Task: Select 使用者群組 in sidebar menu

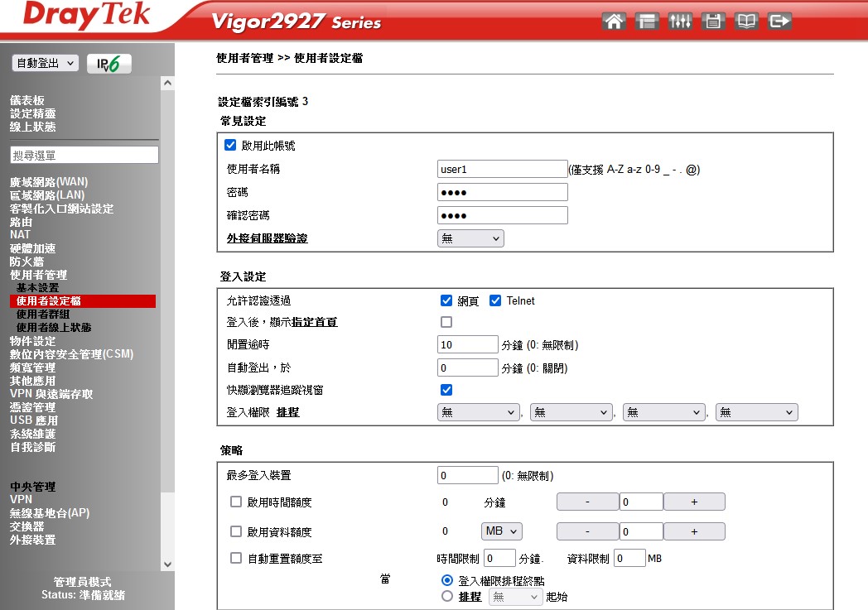Action: (x=43, y=315)
